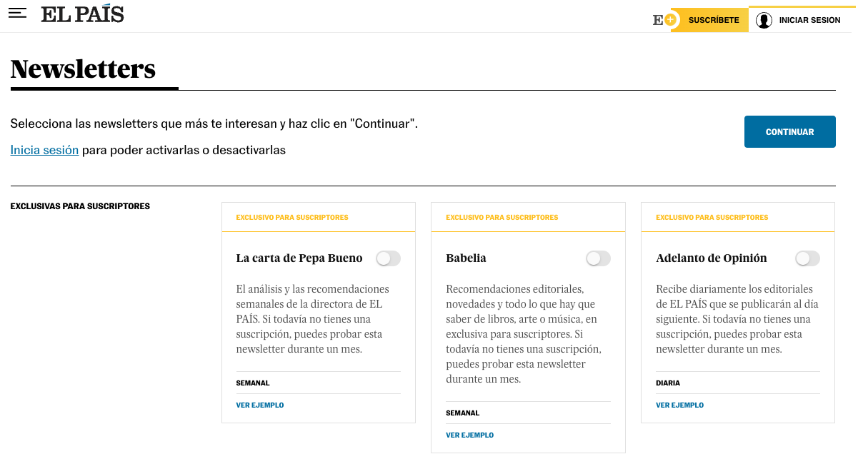Screen dimensions: 868x459
Task: Click the Babelia card title
Action: (466, 258)
